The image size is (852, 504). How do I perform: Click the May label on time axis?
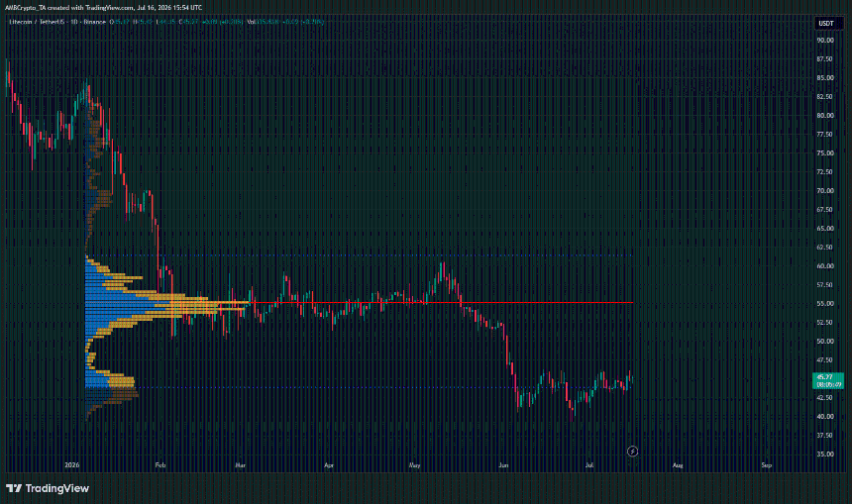point(414,465)
